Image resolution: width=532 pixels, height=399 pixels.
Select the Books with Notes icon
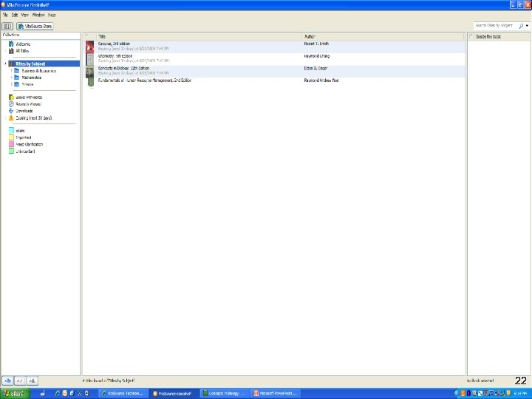pos(11,97)
